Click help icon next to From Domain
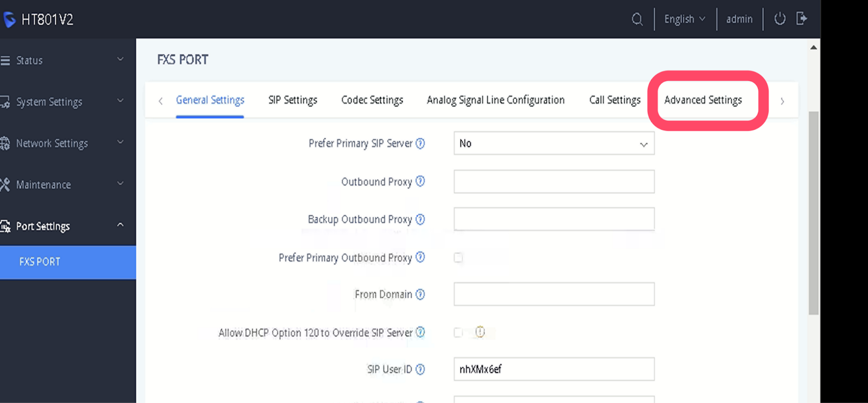868x403 pixels. pos(420,295)
